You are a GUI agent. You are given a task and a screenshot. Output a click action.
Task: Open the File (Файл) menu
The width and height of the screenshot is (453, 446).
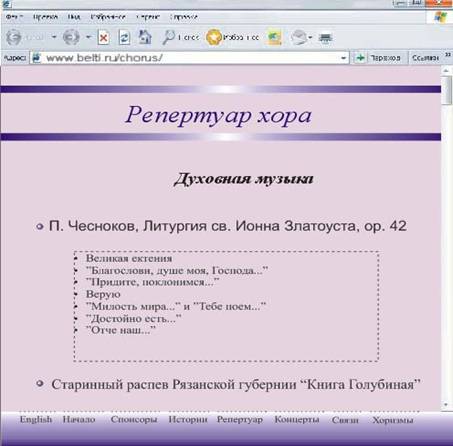14,17
